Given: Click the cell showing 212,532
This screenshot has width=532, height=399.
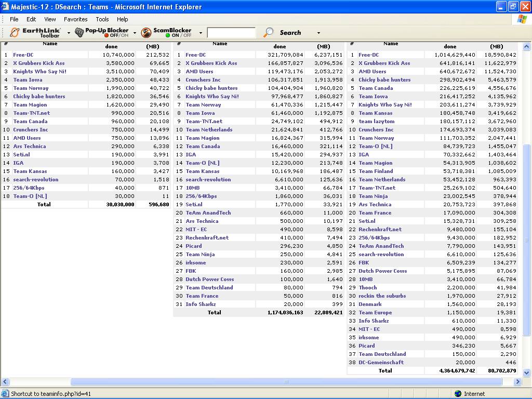Looking at the screenshot, I should coord(157,55).
